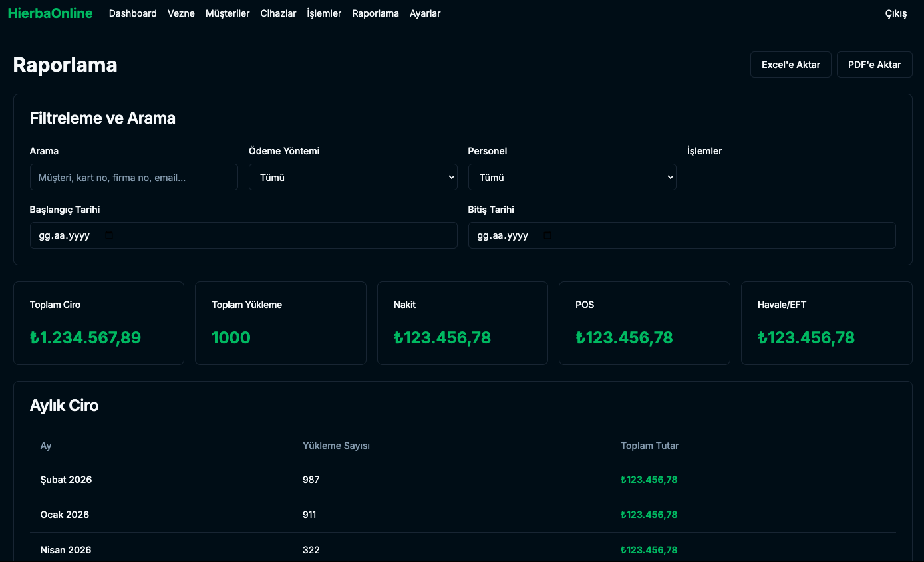The width and height of the screenshot is (924, 562).
Task: Open calendar picker icon in Başlangıç Tarihi
Action: pos(110,235)
